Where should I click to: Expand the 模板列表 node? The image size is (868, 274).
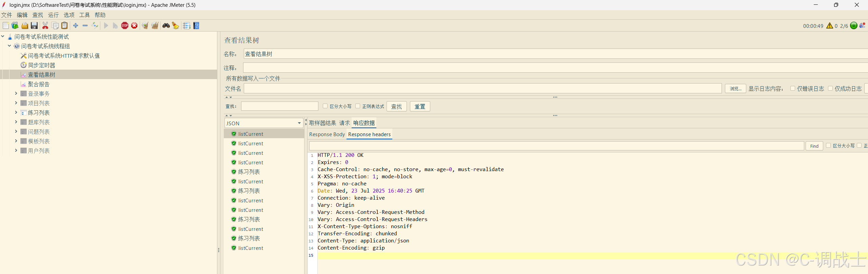click(16, 141)
